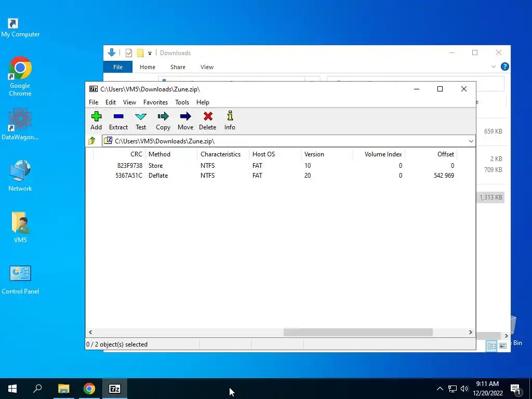The image size is (532, 399).
Task: Switch to File Explorer on the taskbar
Action: [x=63, y=389]
